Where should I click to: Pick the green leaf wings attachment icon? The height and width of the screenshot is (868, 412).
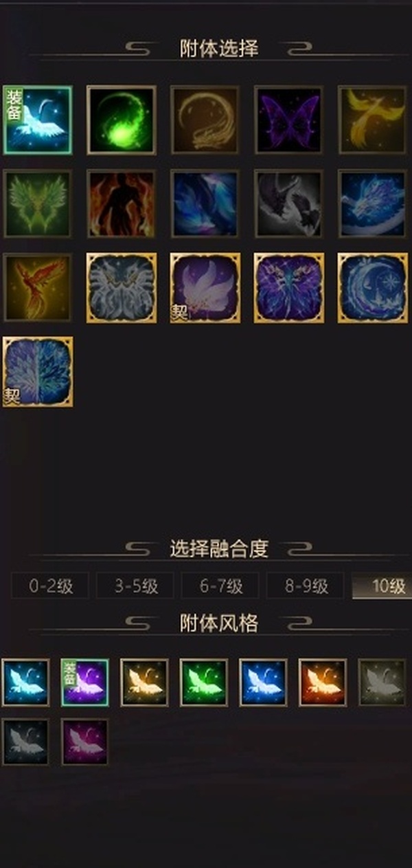coord(37,203)
